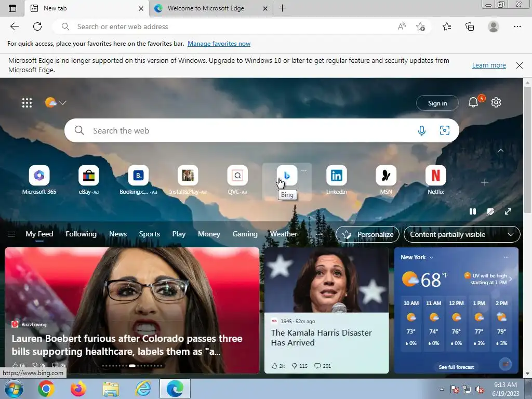Select the Weather feed tab
Viewport: 532px width, 399px height.
[284, 234]
